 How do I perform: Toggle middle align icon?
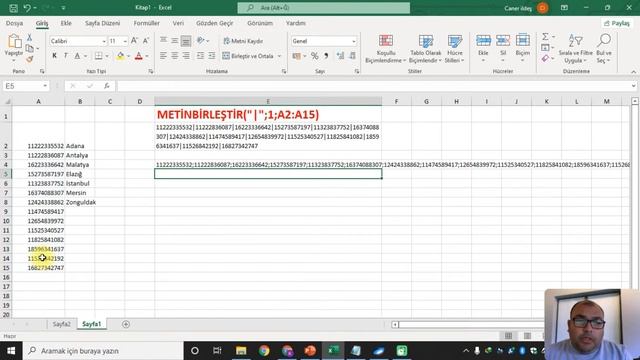tap(175, 40)
